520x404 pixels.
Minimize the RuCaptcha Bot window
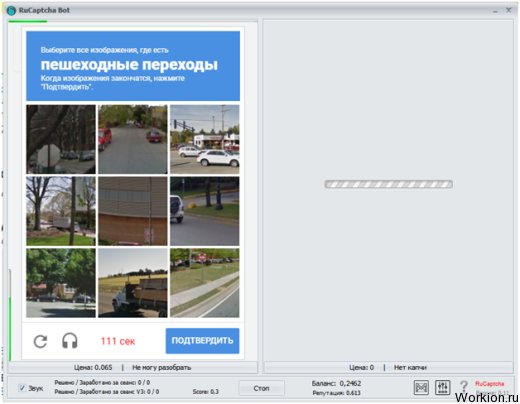[x=495, y=11]
